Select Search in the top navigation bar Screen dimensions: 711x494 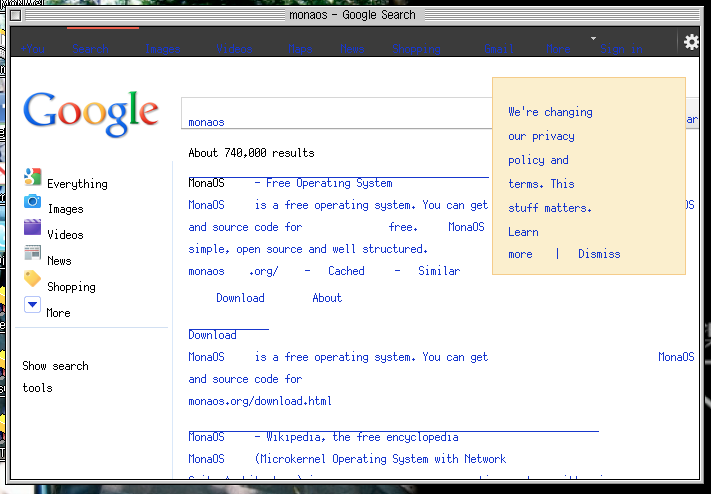pyautogui.click(x=90, y=49)
